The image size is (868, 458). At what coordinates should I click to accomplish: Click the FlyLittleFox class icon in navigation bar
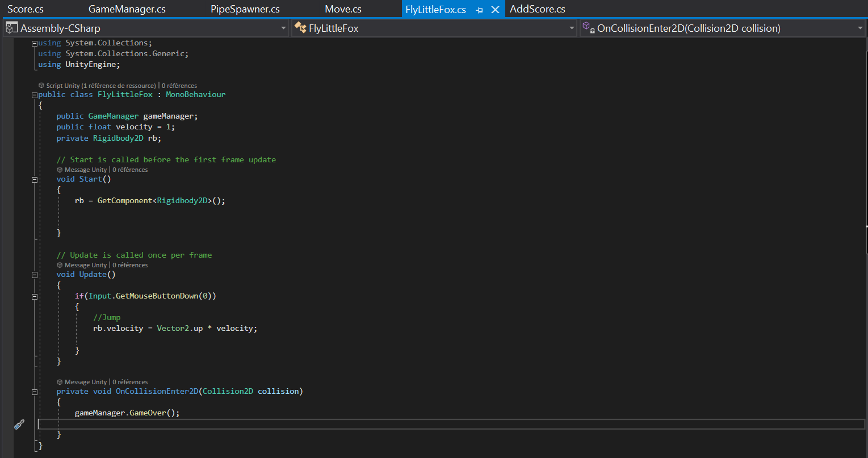point(300,27)
